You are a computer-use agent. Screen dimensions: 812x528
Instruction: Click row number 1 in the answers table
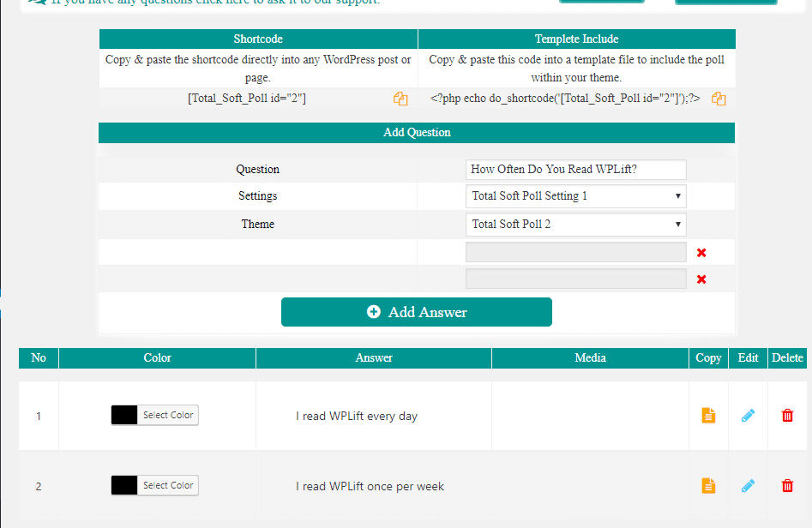click(39, 417)
